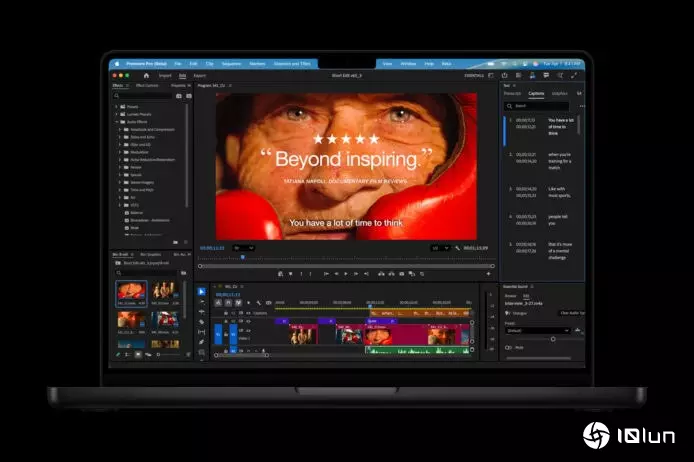Click the wrench settings icon in the timeline

coord(258,303)
